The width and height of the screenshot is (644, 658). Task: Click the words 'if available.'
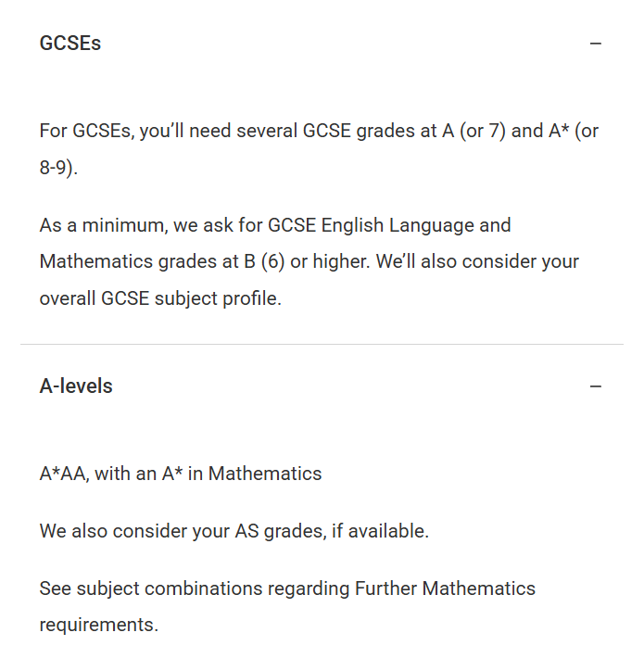[381, 531]
